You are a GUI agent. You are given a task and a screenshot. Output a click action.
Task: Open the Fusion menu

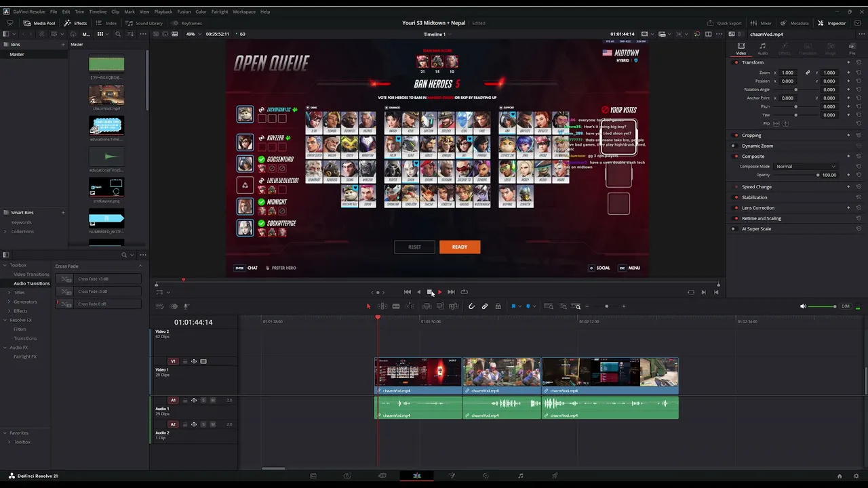tap(184, 12)
